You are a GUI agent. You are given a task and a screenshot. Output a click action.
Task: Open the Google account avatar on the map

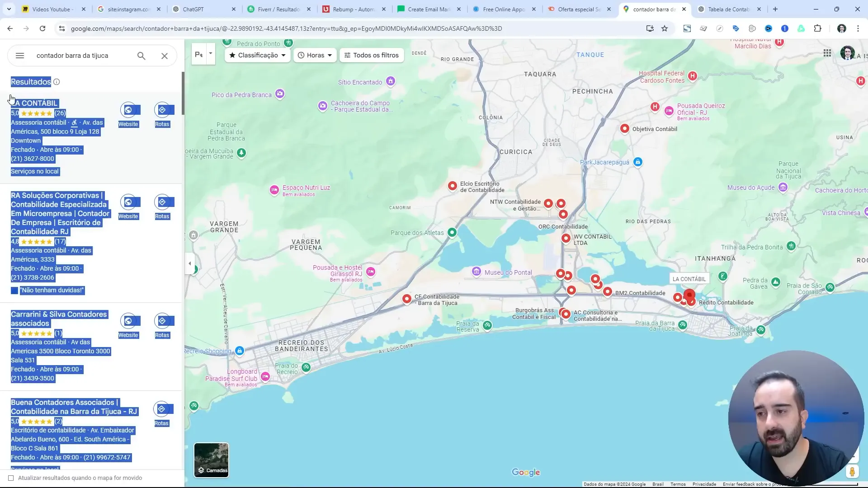tap(847, 53)
